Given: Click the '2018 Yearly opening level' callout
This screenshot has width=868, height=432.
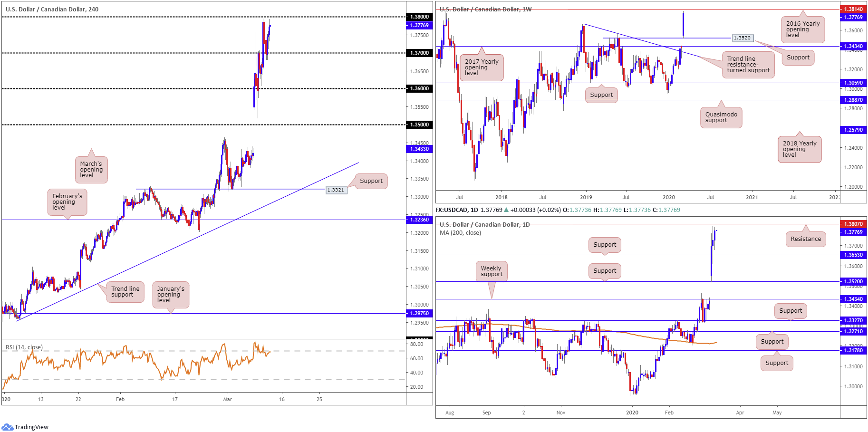Looking at the screenshot, I should coord(800,149).
